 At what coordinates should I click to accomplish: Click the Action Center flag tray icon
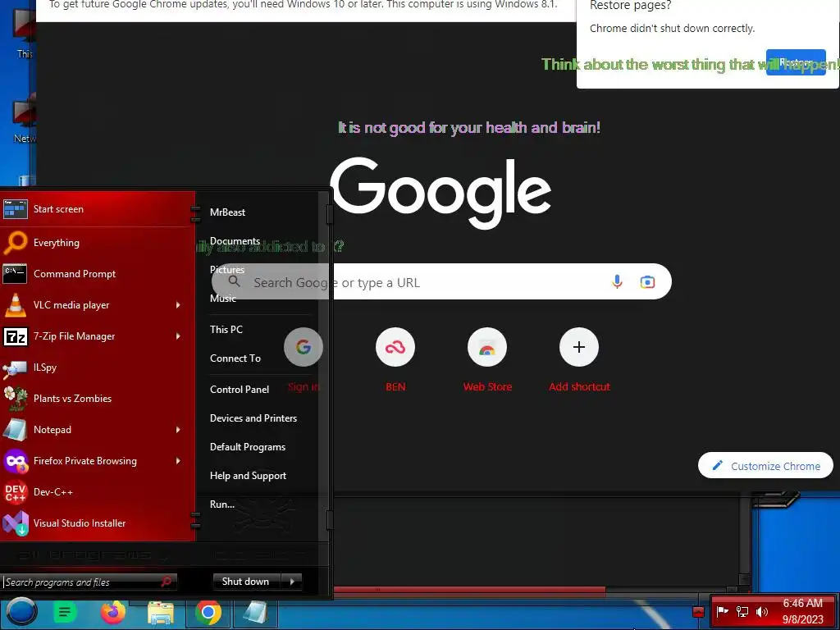coord(722,611)
